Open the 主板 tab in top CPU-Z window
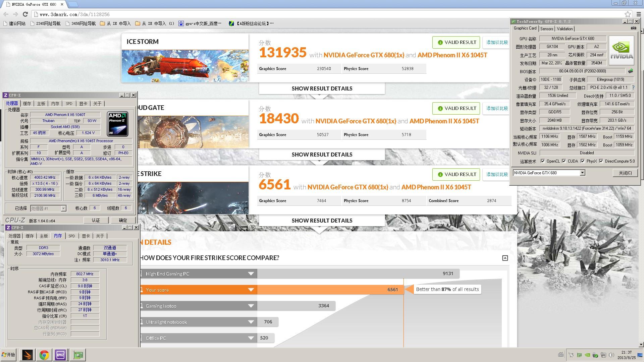Viewport: 644px width, 362px height. (41, 104)
